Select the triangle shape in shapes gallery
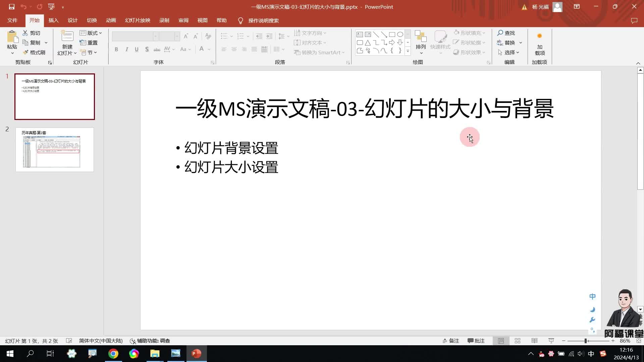Screen dimensions: 644x362 368,43
